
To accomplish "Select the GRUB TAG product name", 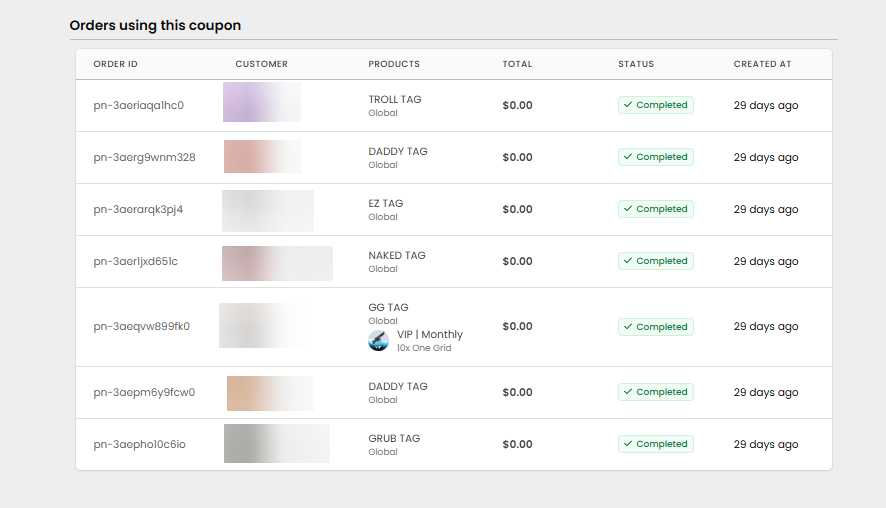I will [x=394, y=438].
